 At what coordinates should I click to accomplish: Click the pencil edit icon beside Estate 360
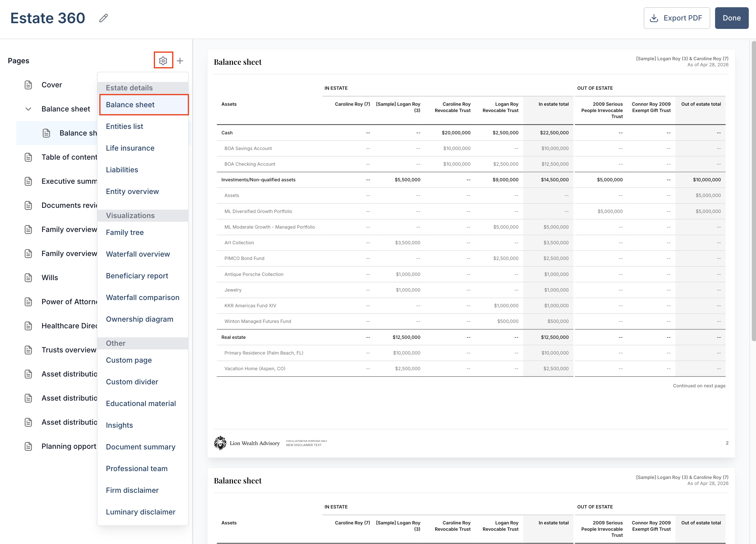(x=104, y=18)
